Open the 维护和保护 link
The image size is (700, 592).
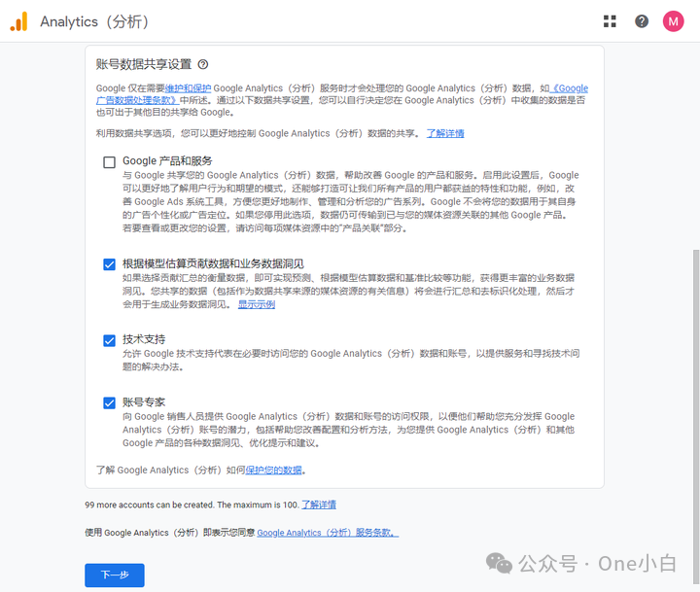(x=188, y=88)
